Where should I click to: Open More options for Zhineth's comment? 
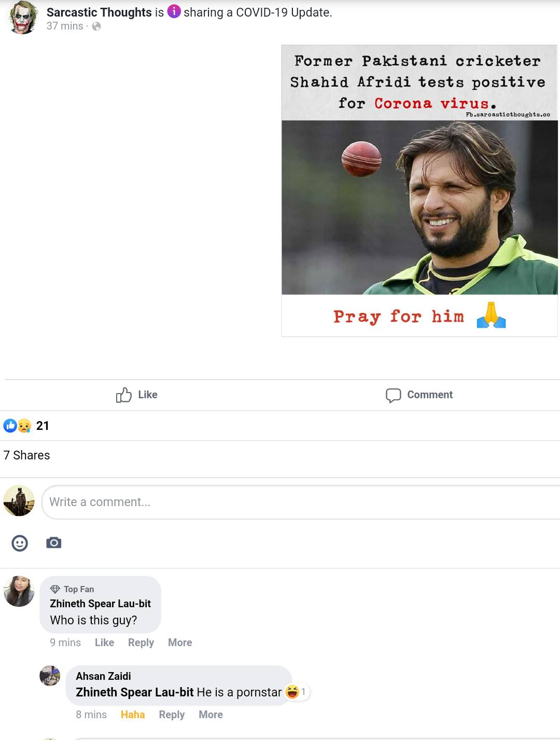pos(180,643)
